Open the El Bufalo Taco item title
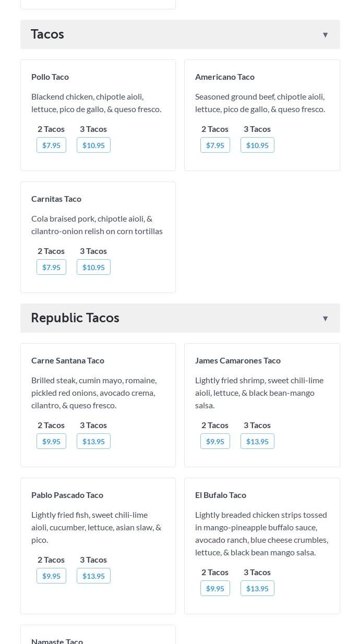 [221, 495]
